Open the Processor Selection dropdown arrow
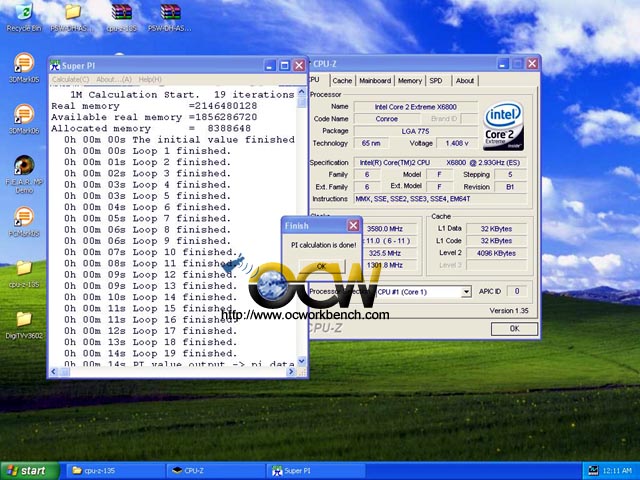This screenshot has width=640, height=480. [x=466, y=292]
